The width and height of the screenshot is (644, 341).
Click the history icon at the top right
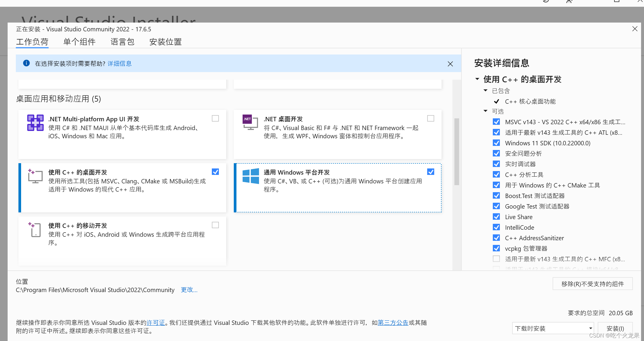(546, 1)
